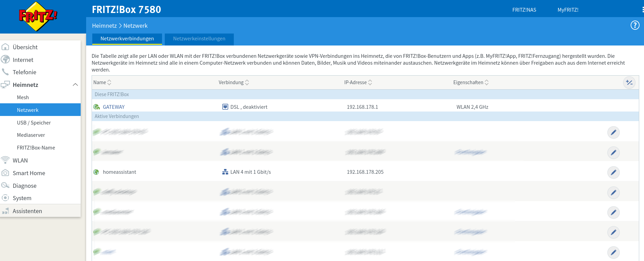644x261 pixels.
Task: Switch to the Netzwerkeinstellungen tab
Action: coord(199,39)
